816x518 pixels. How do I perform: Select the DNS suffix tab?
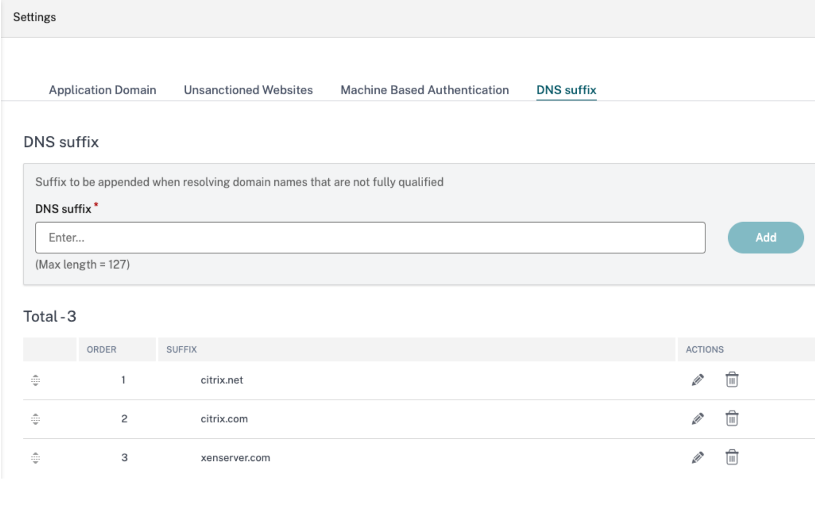pos(566,90)
